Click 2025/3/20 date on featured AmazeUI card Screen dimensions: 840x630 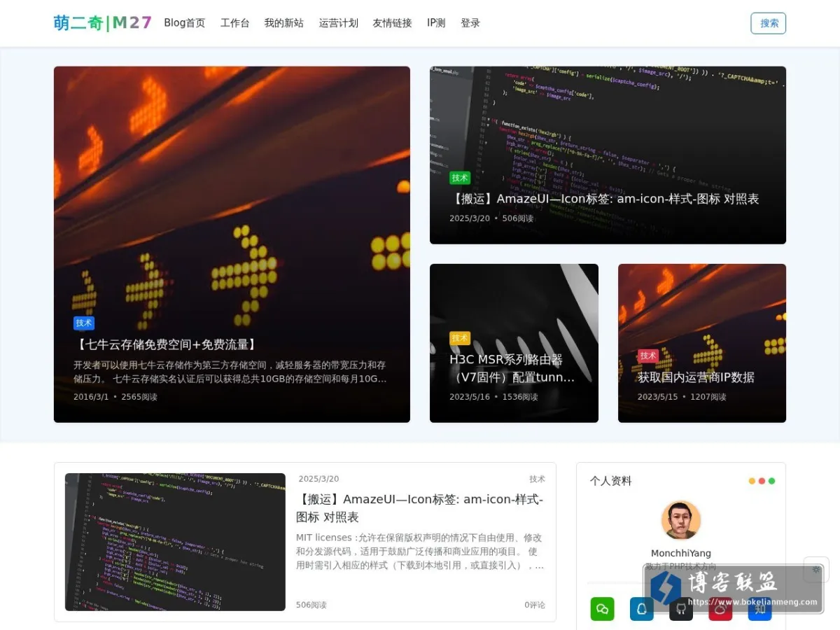[x=470, y=218]
